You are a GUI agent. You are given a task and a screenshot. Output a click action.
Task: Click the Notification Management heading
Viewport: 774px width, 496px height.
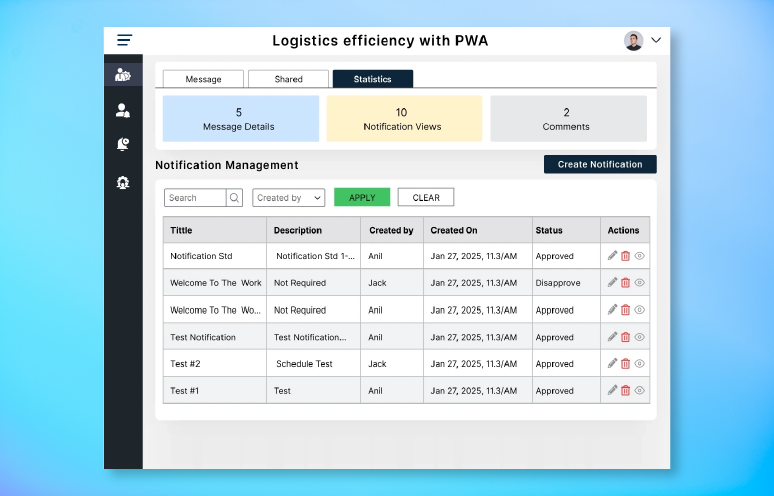point(227,165)
